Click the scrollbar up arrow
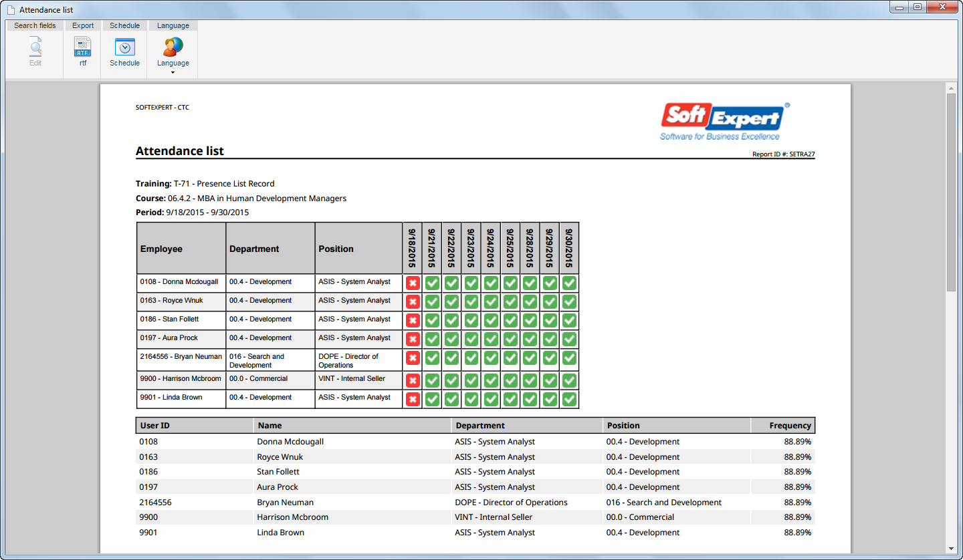The image size is (963, 560). [x=951, y=88]
